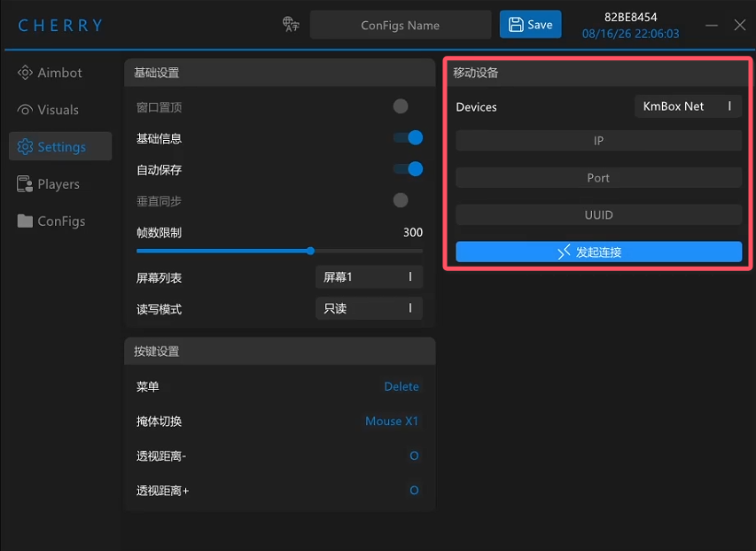Click the ConFigs folder icon

[x=25, y=221]
